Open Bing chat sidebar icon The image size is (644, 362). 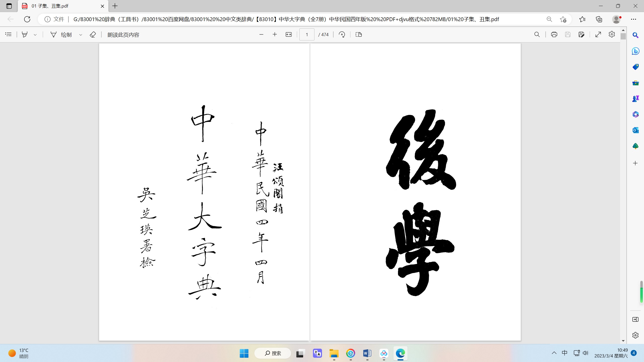pos(635,51)
